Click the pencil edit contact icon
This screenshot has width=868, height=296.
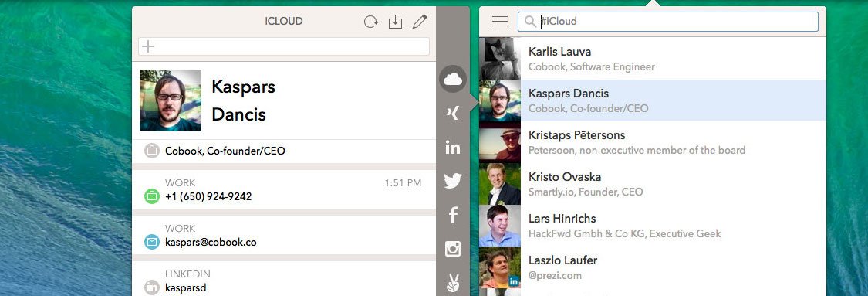pyautogui.click(x=420, y=22)
